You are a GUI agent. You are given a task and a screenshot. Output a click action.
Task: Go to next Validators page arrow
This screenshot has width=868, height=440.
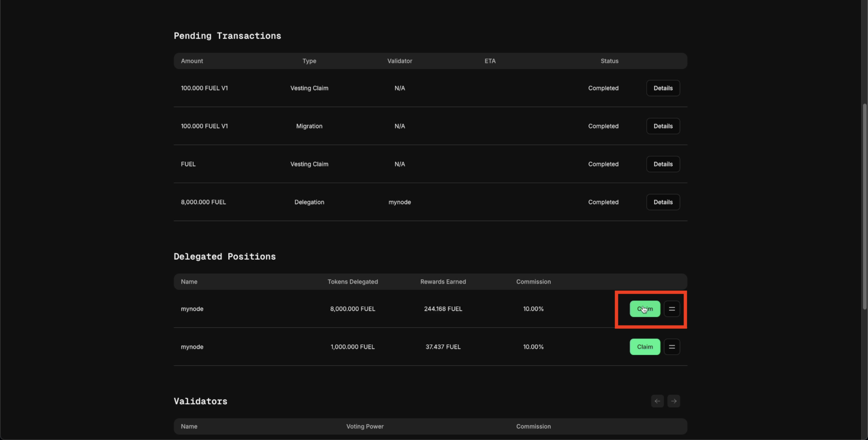674,401
